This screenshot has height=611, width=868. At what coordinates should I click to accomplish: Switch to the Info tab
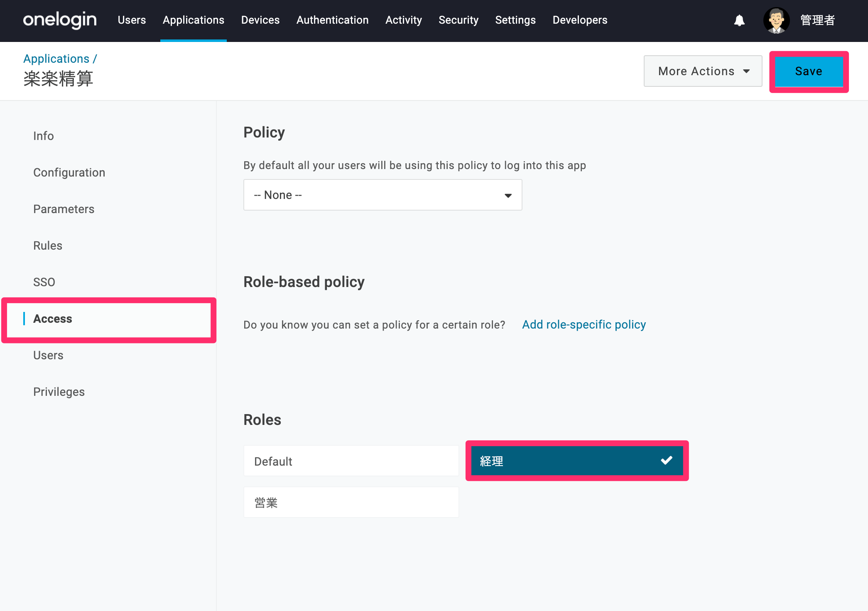(44, 136)
